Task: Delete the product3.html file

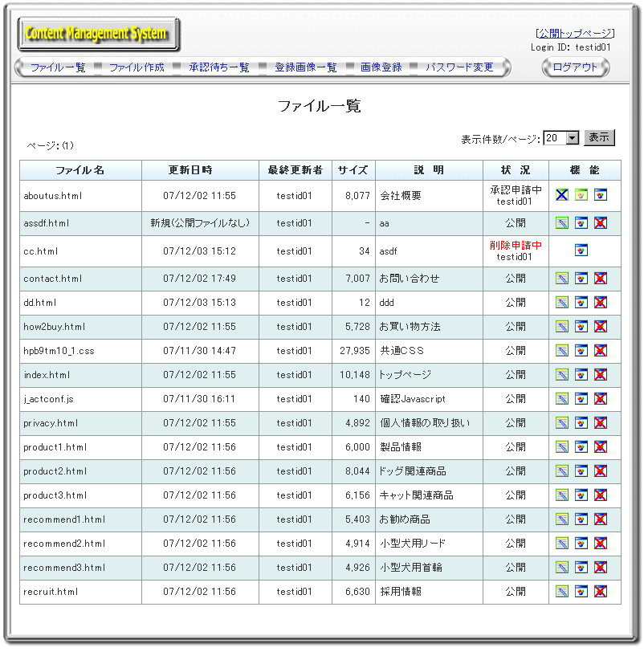Action: (601, 495)
